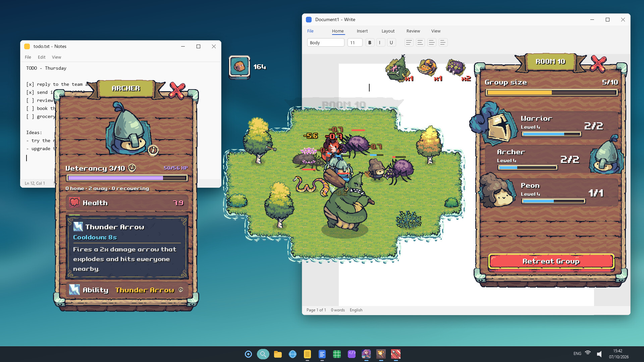The image size is (644, 362).
Task: Click the backpack inventory icon showing 164
Action: pyautogui.click(x=239, y=66)
